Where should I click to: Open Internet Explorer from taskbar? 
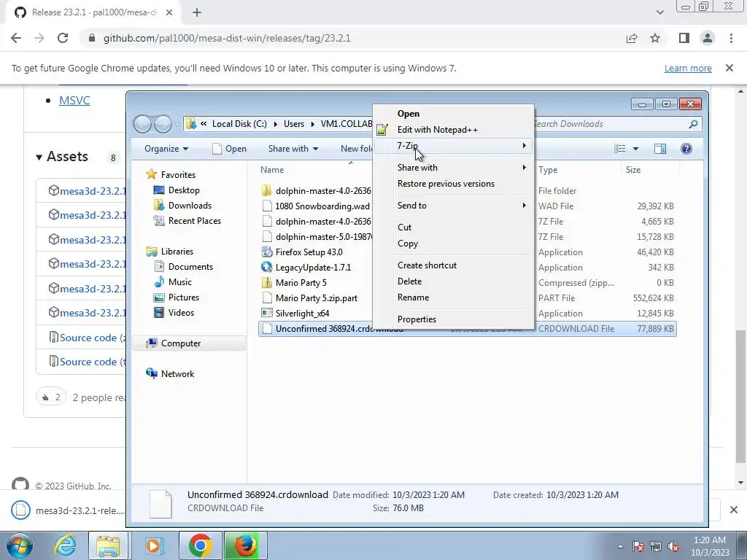click(x=65, y=545)
